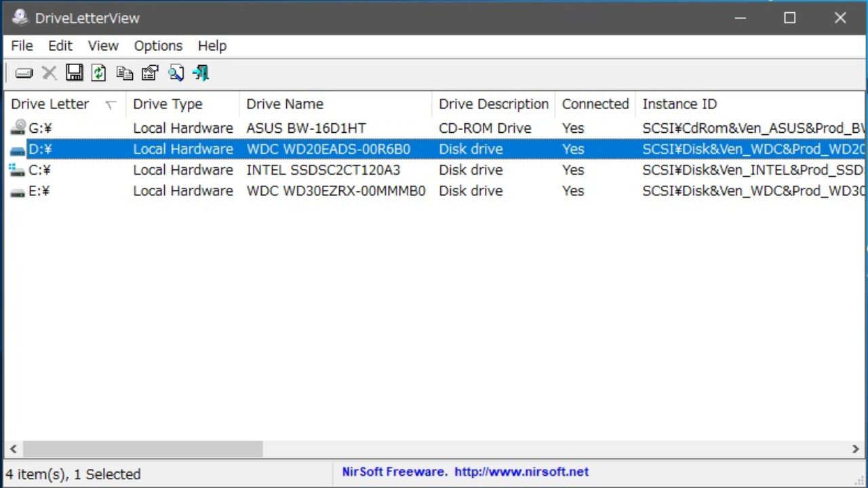The height and width of the screenshot is (488, 868).
Task: Maximize the DriveLetterView window
Action: pyautogui.click(x=790, y=18)
